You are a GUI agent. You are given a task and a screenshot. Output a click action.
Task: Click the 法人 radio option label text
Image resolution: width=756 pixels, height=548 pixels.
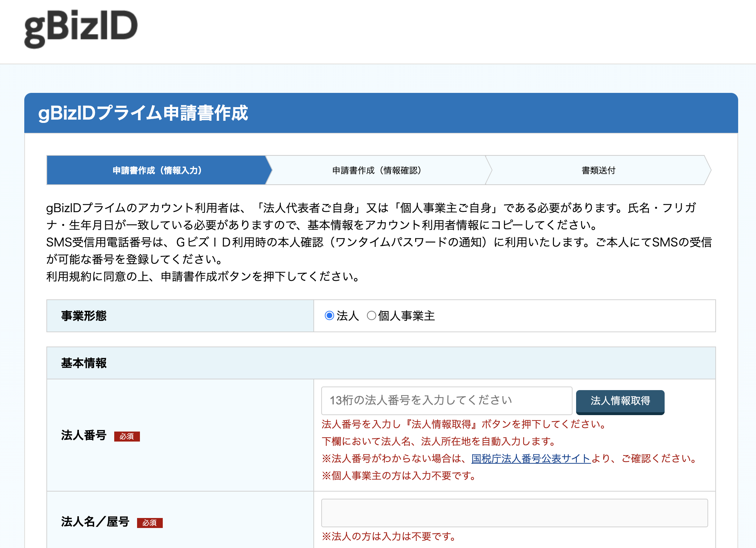[348, 316]
